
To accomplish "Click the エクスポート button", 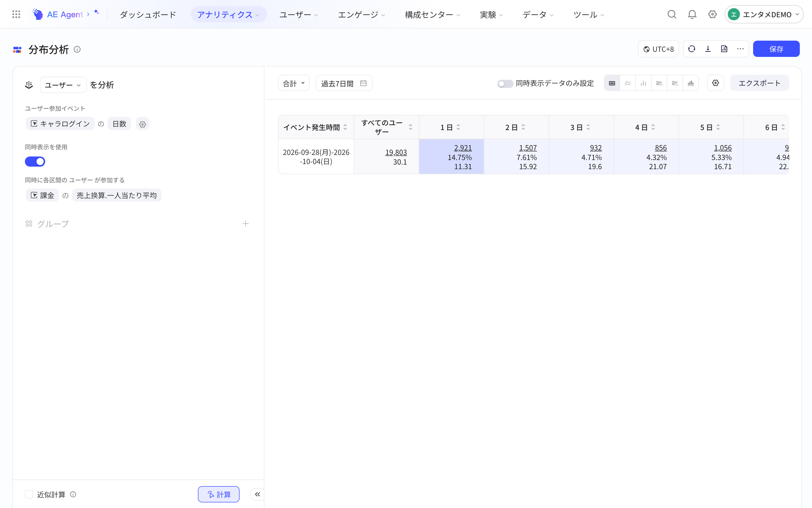I will tap(759, 83).
